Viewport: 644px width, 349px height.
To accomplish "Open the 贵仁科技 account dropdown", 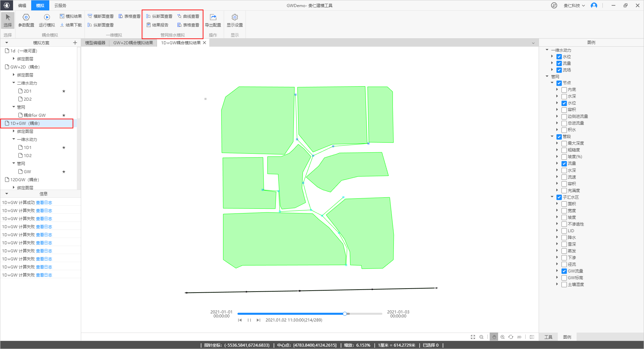I will (x=574, y=5).
